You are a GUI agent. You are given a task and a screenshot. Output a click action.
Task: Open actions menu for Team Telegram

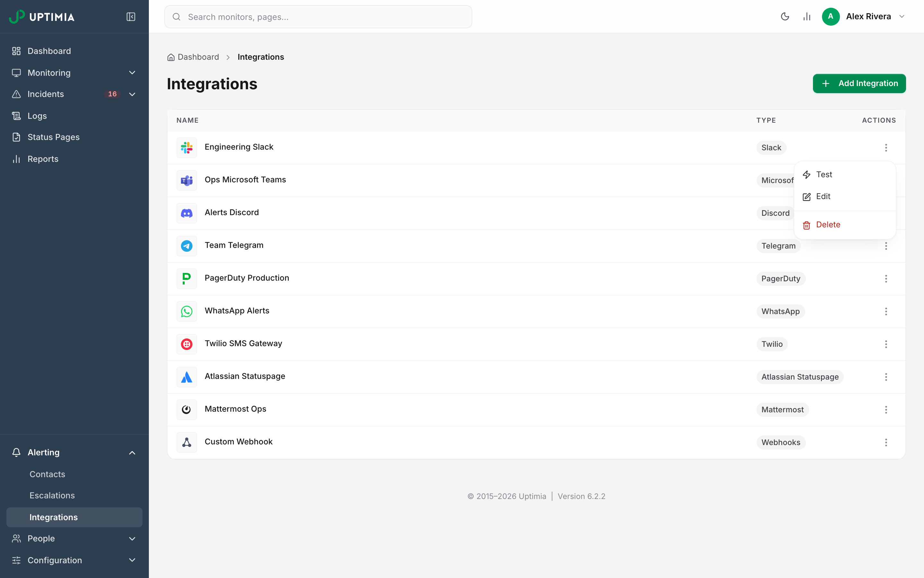click(886, 246)
